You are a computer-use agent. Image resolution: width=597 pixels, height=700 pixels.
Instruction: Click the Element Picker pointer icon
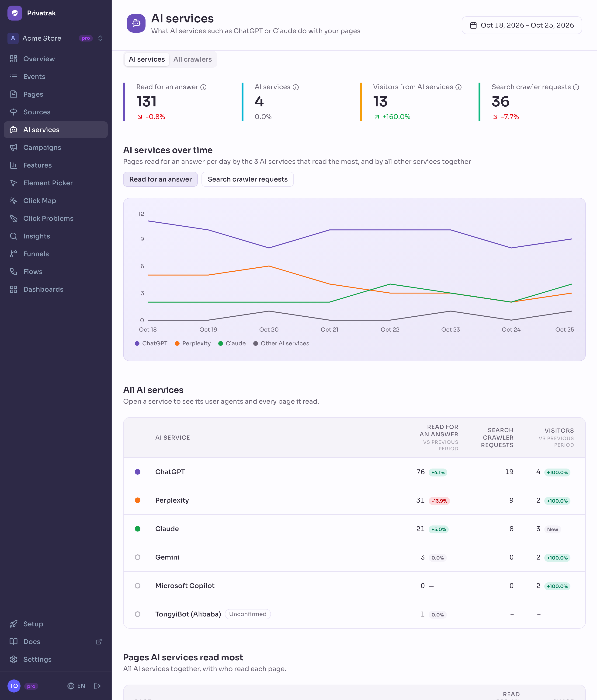(x=14, y=183)
